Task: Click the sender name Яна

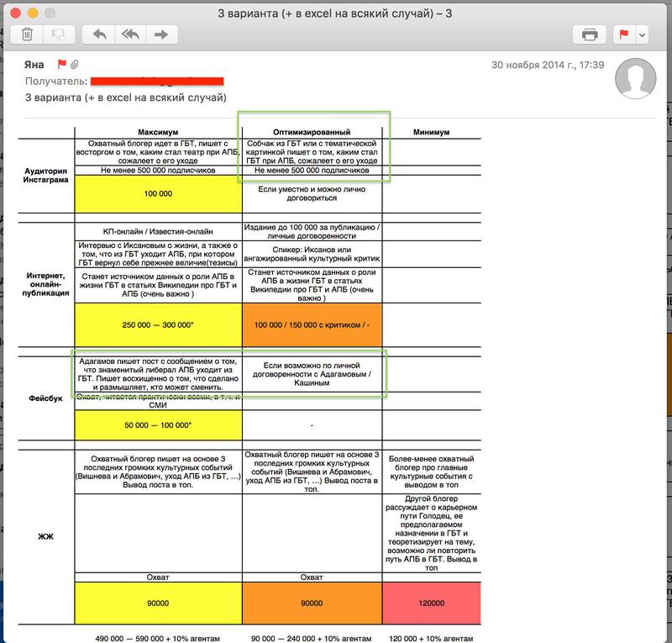Action: [x=34, y=65]
